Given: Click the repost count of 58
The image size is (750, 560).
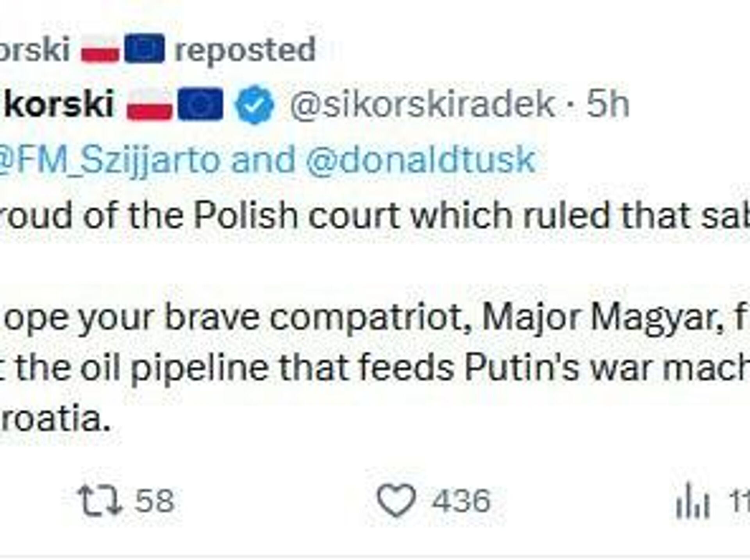Looking at the screenshot, I should coord(154,500).
